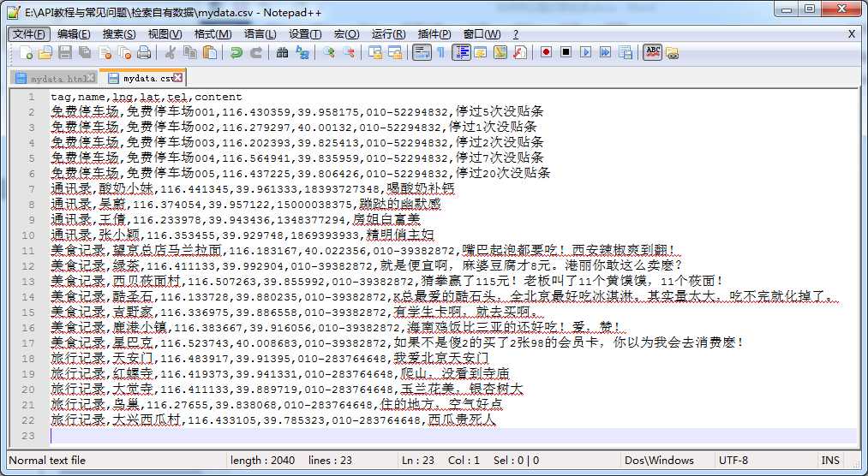Click Save Recorded Macro icon
This screenshot has height=476, width=868.
[626, 52]
